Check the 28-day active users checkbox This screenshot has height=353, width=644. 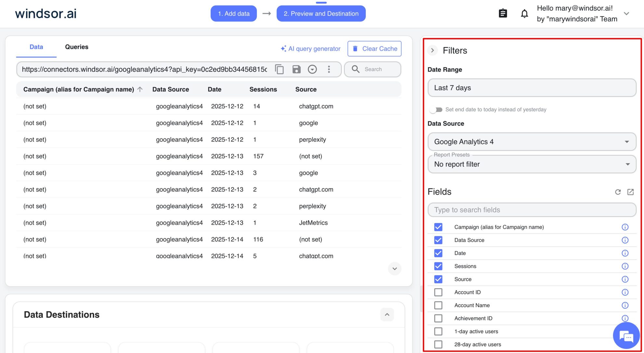pos(438,344)
